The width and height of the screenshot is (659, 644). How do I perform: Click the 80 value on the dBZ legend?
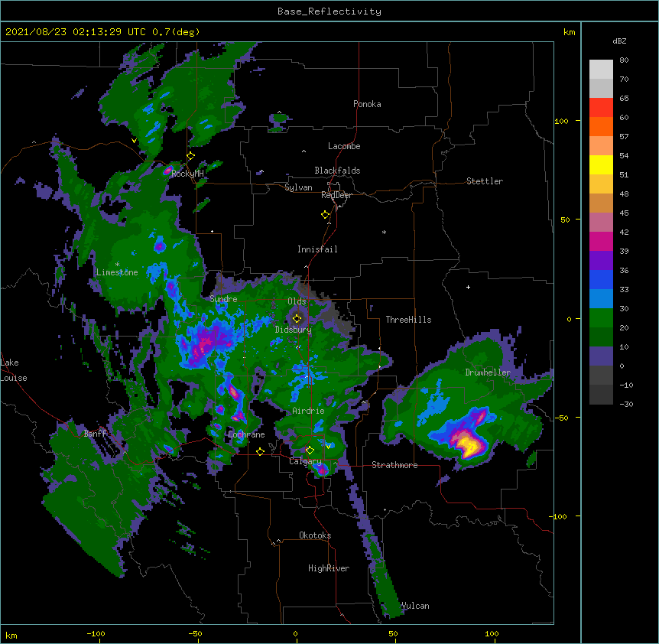624,60
